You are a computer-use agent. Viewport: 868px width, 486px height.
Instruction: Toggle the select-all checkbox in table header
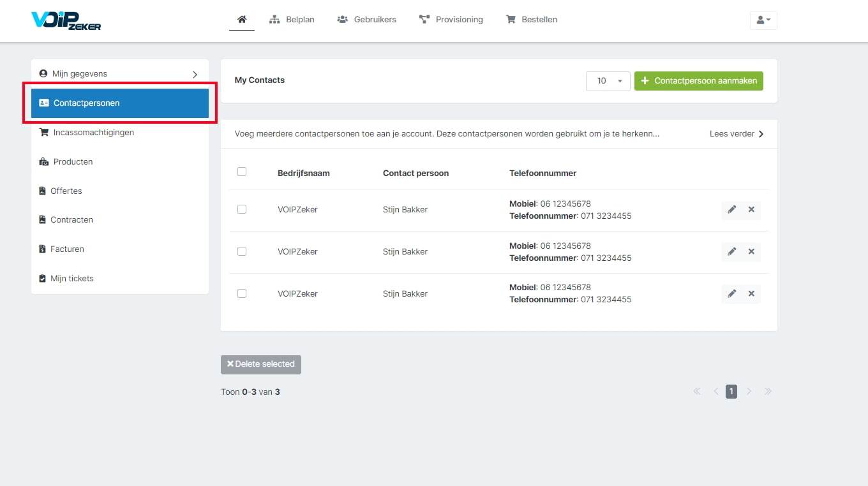pyautogui.click(x=242, y=172)
